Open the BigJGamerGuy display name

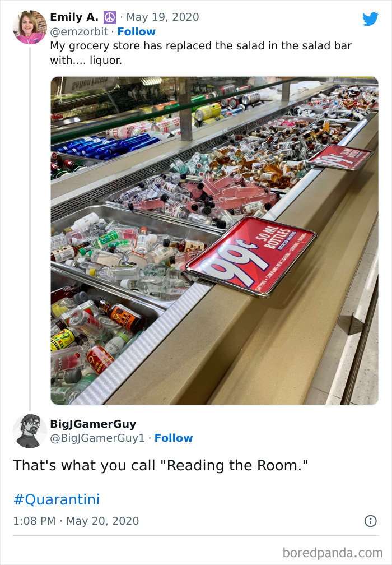tap(93, 424)
